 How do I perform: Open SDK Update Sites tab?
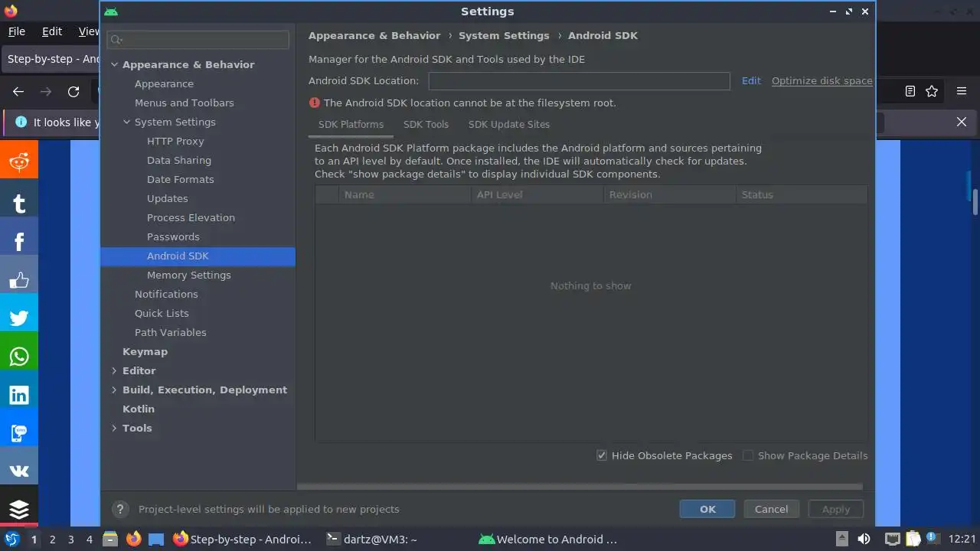point(509,124)
